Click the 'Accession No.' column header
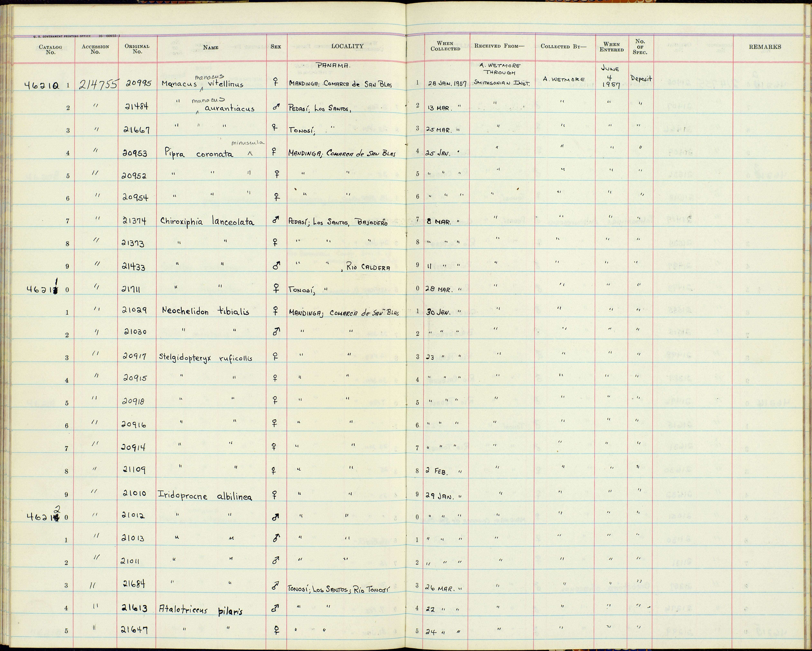The width and height of the screenshot is (812, 651). point(95,49)
